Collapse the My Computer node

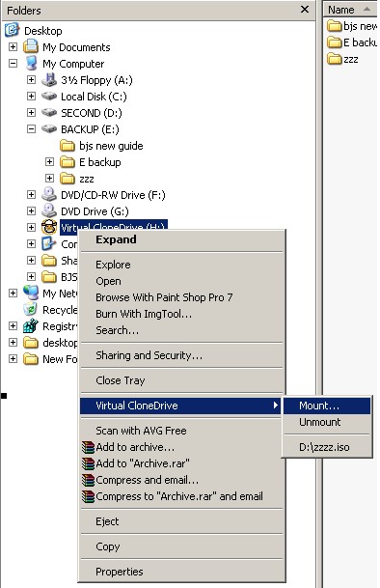[14, 64]
